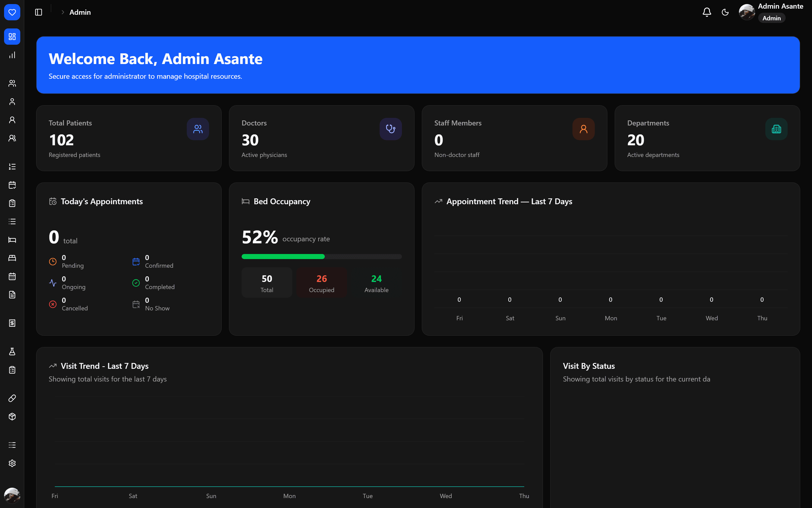Click the Admin role badge
This screenshot has width=812, height=508.
click(771, 18)
